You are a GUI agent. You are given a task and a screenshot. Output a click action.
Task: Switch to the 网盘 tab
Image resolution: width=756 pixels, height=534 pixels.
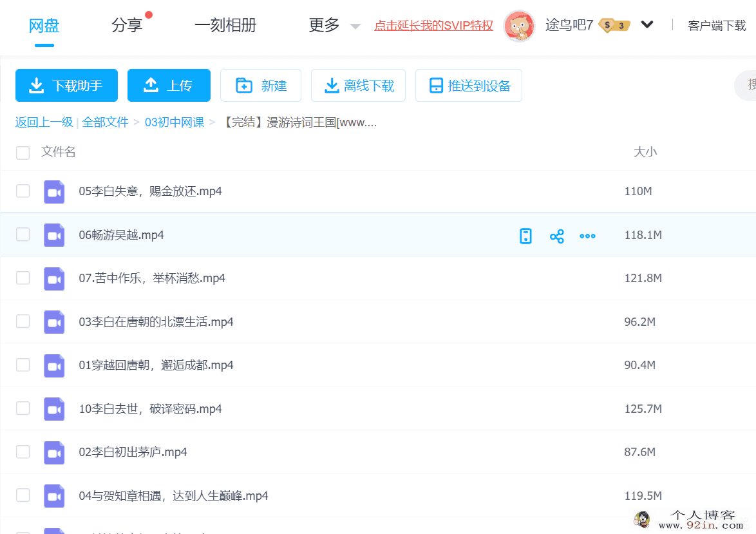[x=44, y=25]
